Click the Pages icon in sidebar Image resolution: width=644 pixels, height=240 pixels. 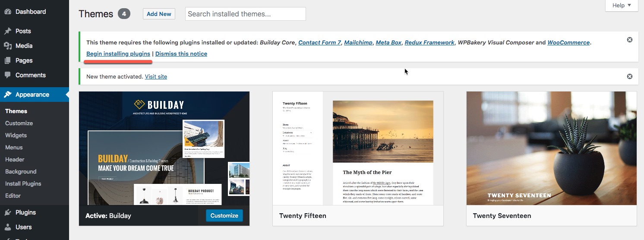pos(8,60)
